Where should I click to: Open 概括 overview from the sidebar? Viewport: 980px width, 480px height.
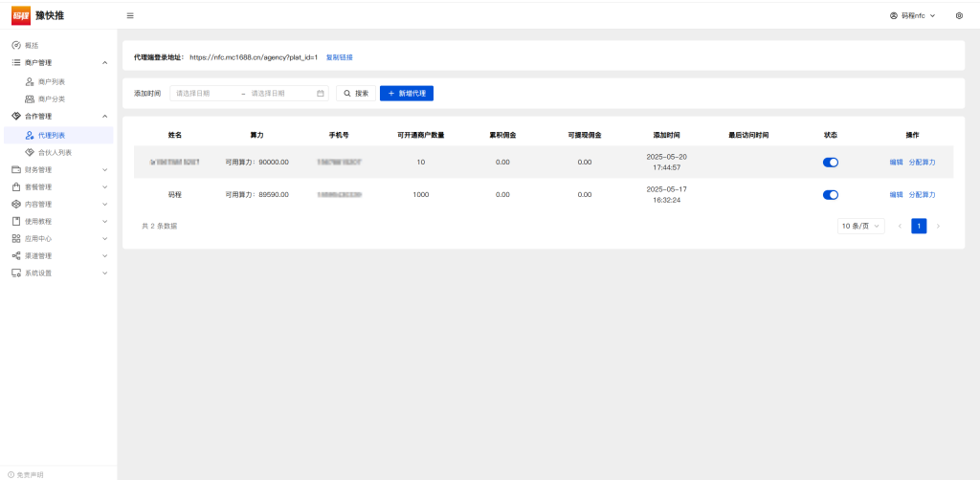[x=32, y=45]
